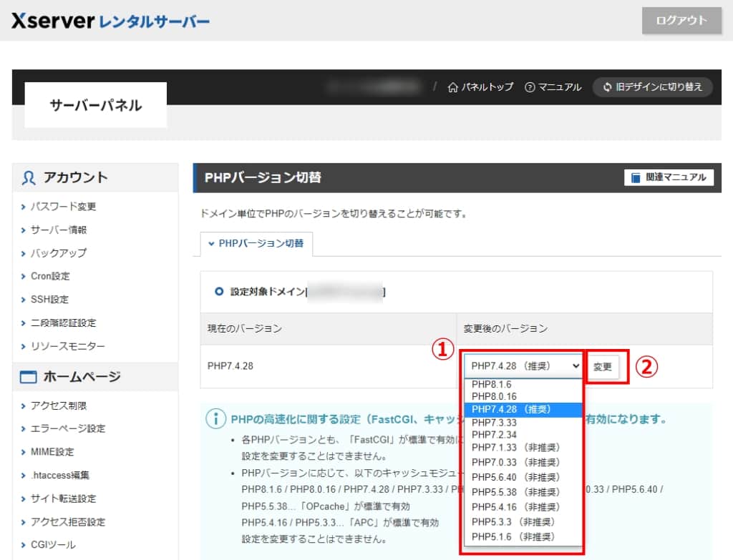
Task: Choose PHP5.1.6 (非推奨) from the list
Action: coord(523,537)
